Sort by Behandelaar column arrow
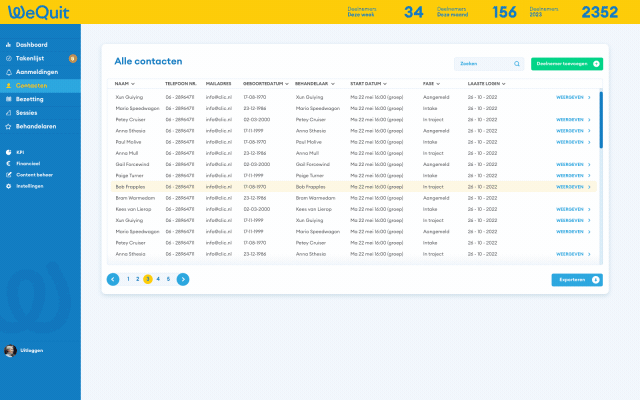The image size is (640, 400). point(333,84)
